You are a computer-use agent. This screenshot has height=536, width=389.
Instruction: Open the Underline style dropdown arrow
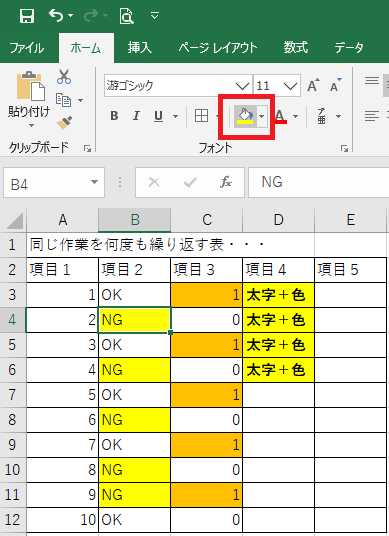tap(175, 117)
